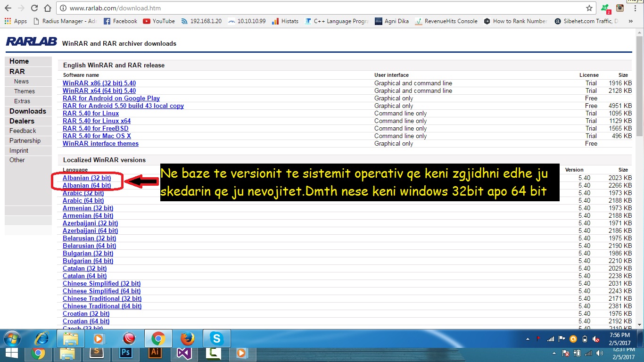Screen dimensions: 644x362
Task: Open the Facebook bookmark
Action: (x=120, y=21)
